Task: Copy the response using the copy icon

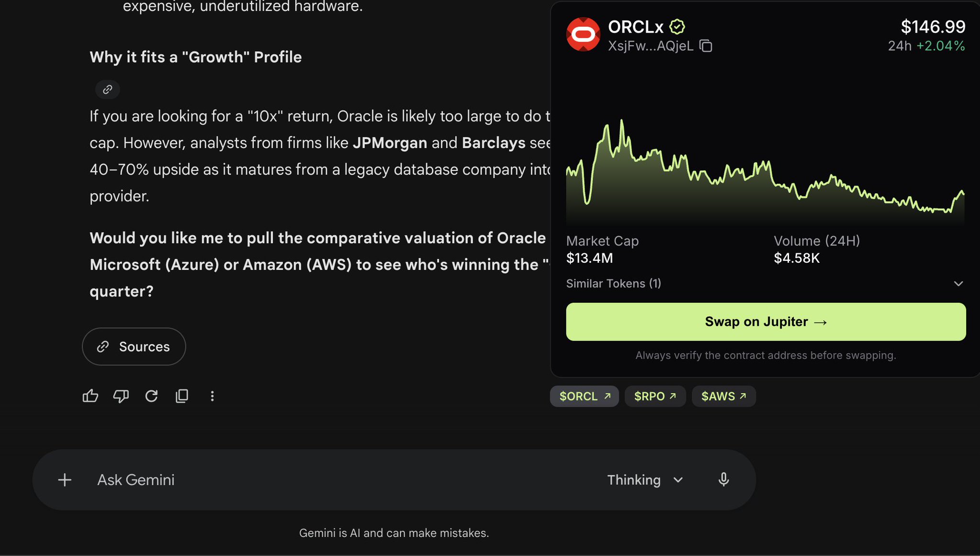Action: [x=182, y=396]
